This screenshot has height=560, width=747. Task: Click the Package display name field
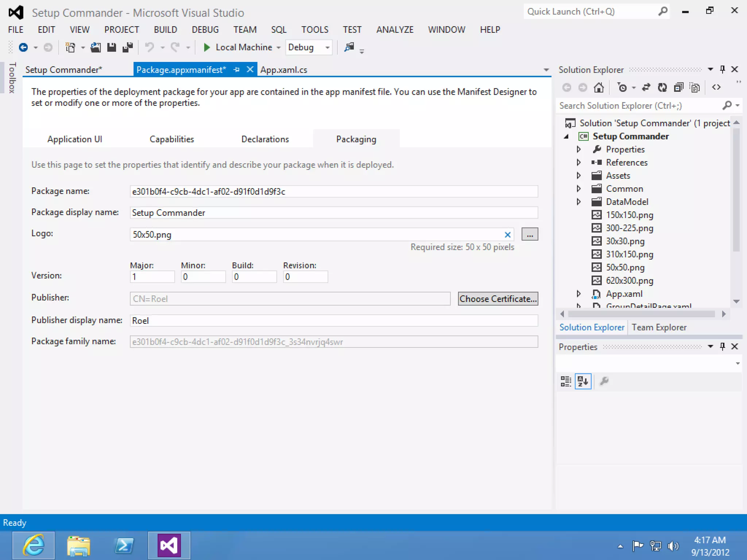(x=333, y=213)
